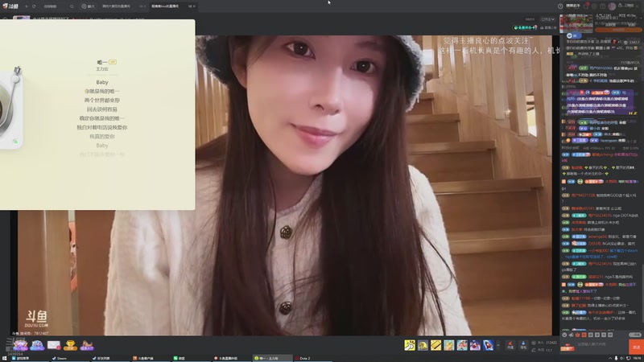Open the purple winged gift icon below video
Screen dimensions: 644x362
click(x=20, y=345)
